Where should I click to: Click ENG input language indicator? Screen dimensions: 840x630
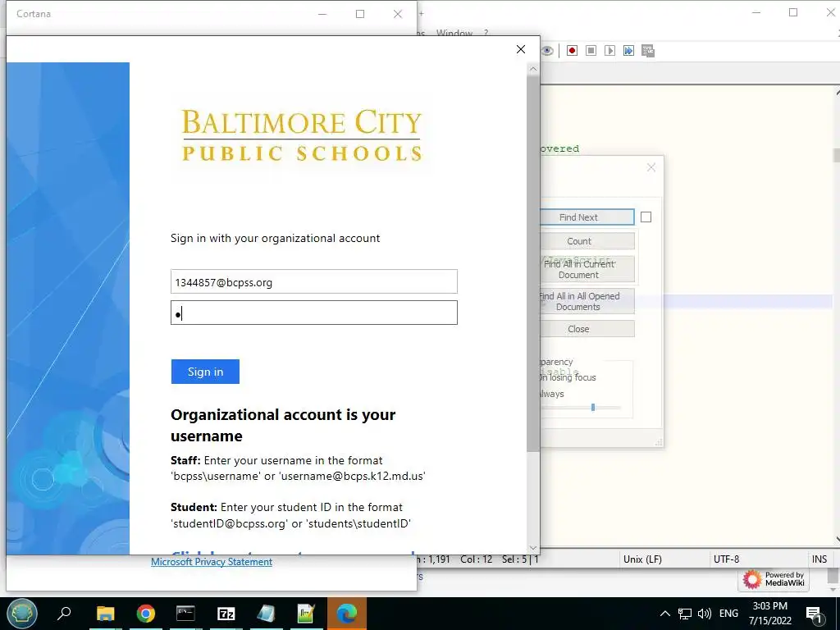728,614
